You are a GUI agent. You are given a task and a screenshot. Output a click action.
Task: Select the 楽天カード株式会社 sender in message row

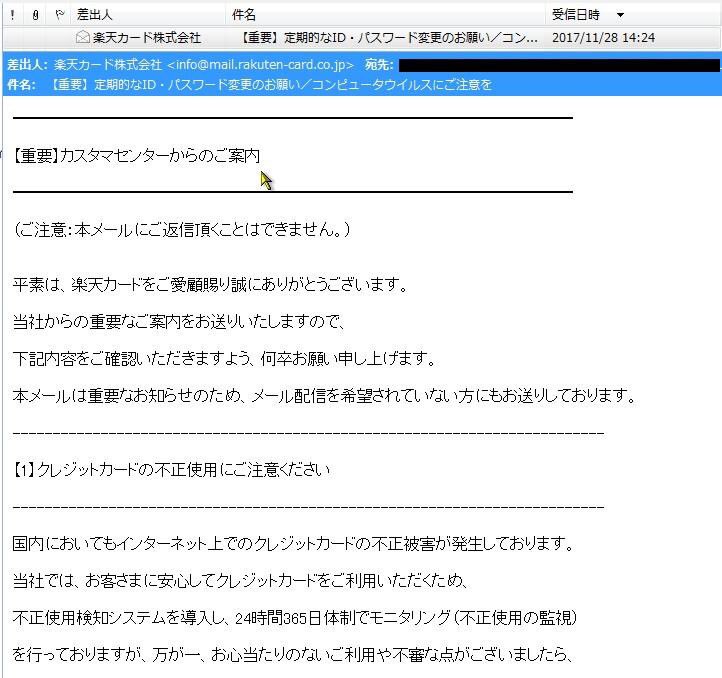tap(147, 37)
